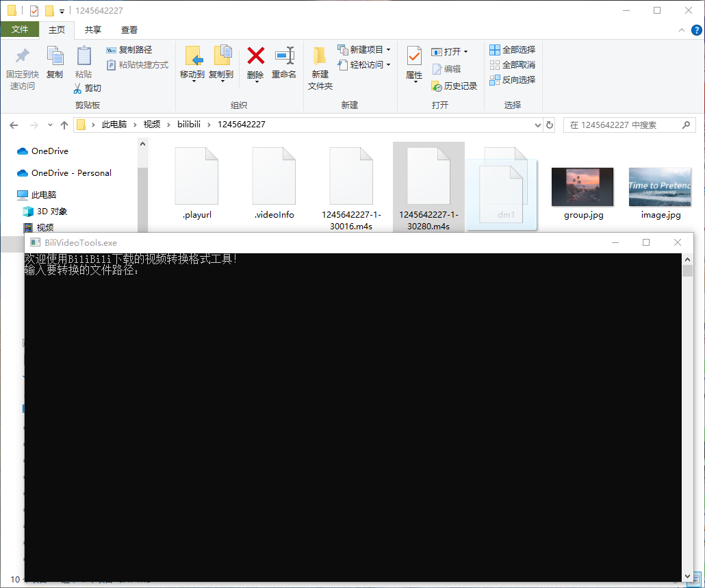Screen dimensions: 705x588
Task: Open recent locations dropdown arrow
Action: [50, 125]
